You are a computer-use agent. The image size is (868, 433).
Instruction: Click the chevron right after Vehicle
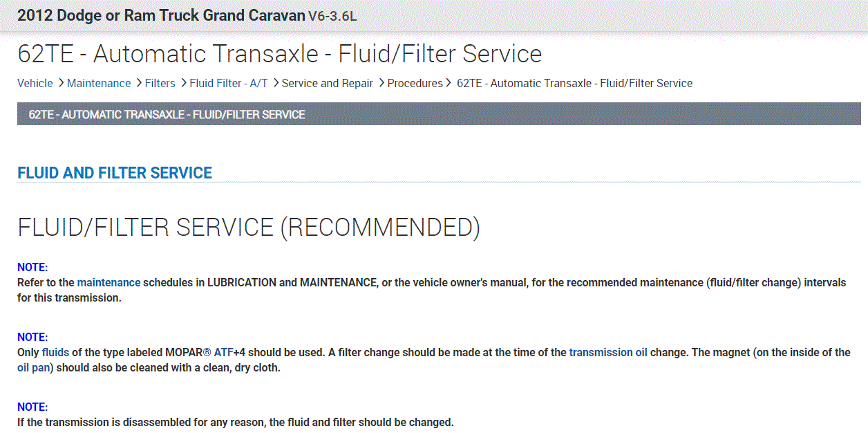point(60,83)
